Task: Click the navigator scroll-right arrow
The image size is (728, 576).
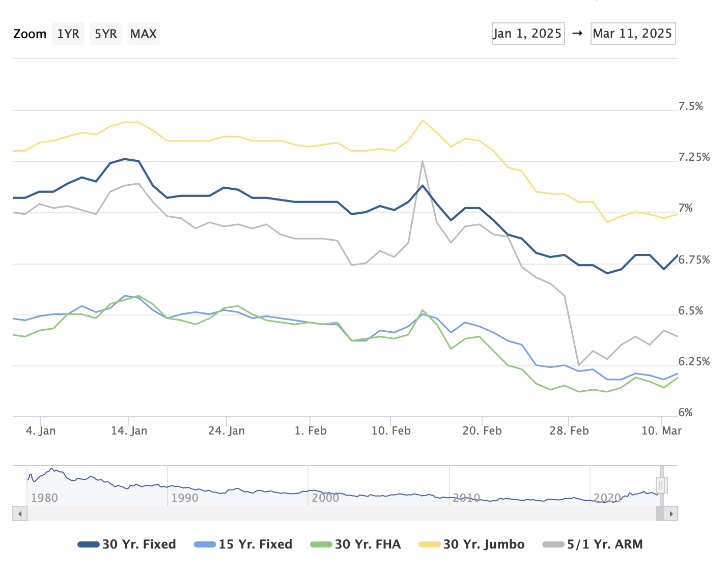Action: click(671, 514)
